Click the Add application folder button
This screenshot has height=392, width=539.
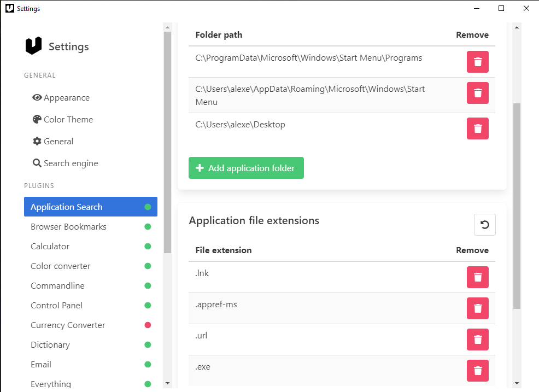click(246, 168)
